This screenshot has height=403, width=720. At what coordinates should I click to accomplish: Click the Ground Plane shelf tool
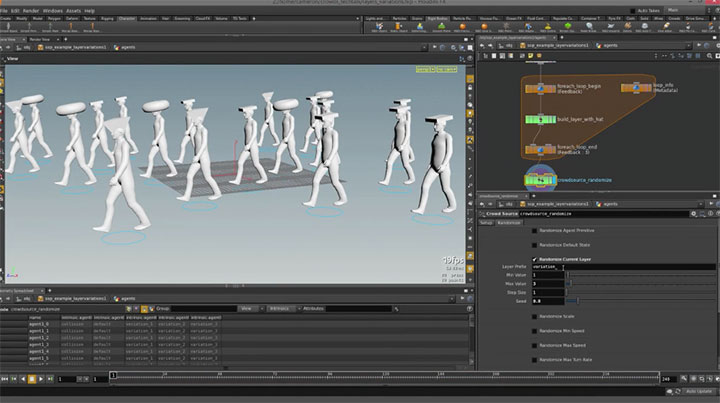click(x=441, y=28)
